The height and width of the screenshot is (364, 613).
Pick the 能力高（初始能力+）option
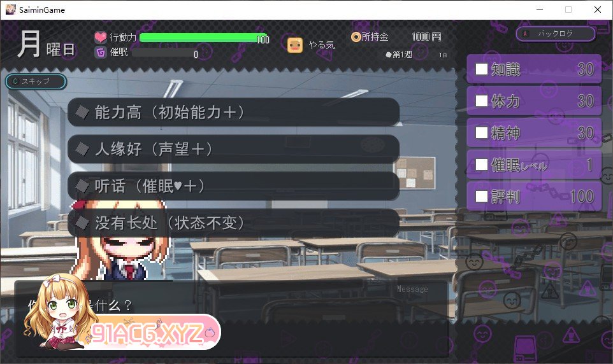[x=233, y=112]
